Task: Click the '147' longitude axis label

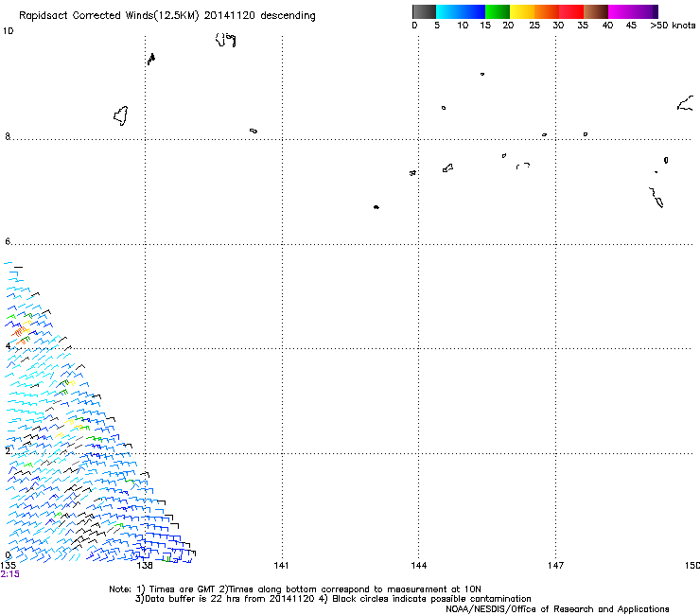Action: tap(555, 566)
